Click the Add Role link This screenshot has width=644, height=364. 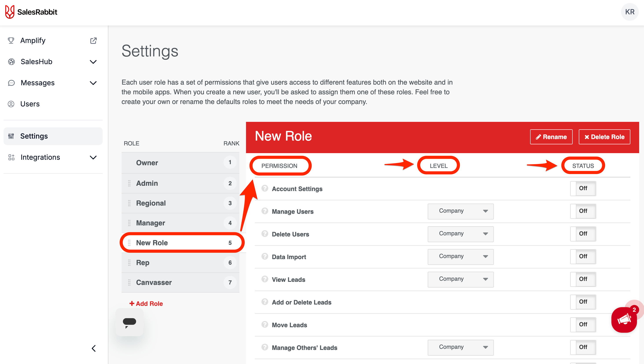click(x=146, y=303)
